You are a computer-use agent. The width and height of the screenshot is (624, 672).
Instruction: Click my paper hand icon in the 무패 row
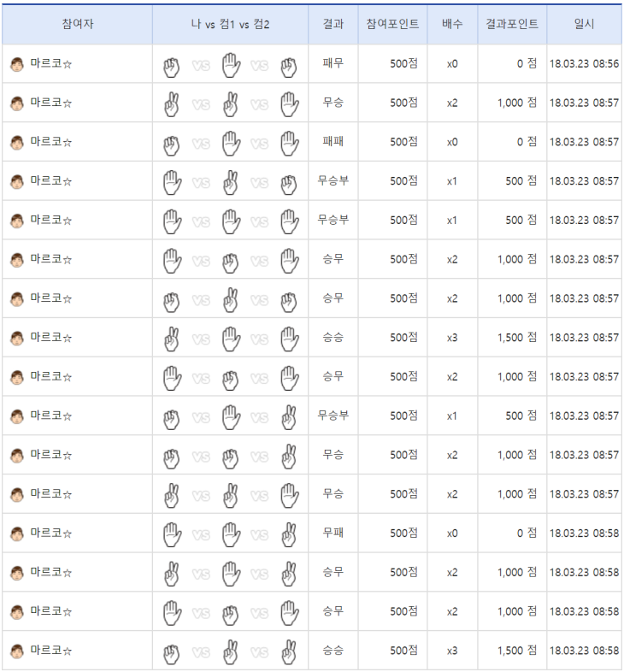172,533
